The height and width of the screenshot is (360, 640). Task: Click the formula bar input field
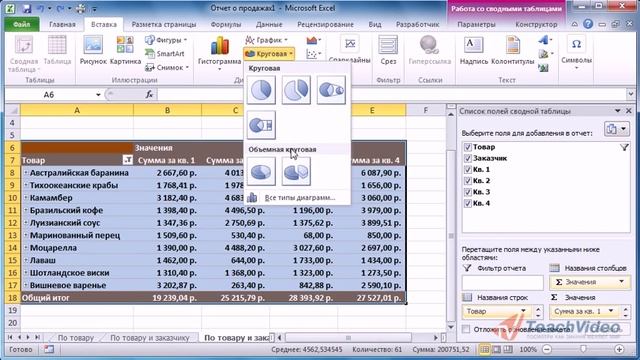[x=392, y=95]
